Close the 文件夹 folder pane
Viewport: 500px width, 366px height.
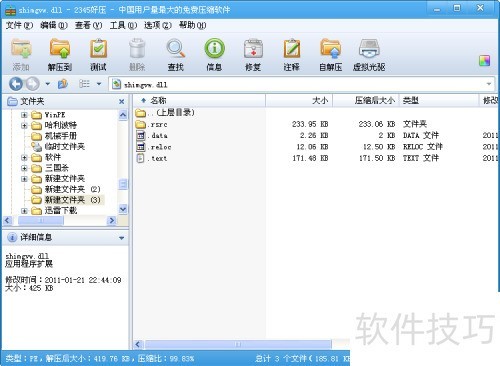(122, 101)
